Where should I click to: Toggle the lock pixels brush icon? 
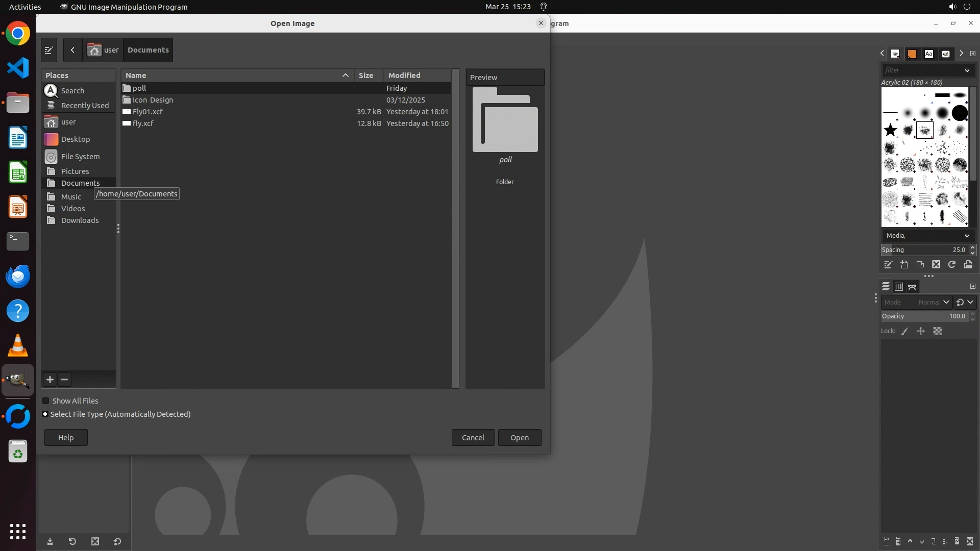pyautogui.click(x=904, y=331)
